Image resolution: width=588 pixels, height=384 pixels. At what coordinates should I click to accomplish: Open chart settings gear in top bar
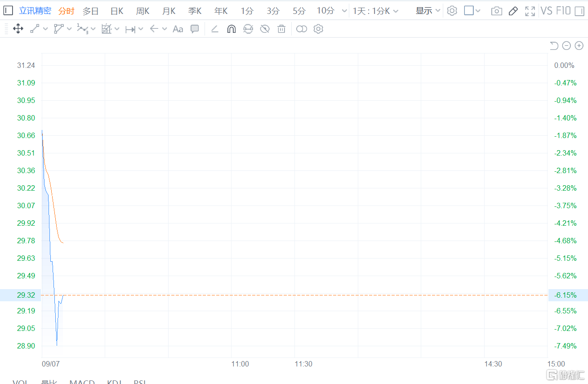pos(452,11)
